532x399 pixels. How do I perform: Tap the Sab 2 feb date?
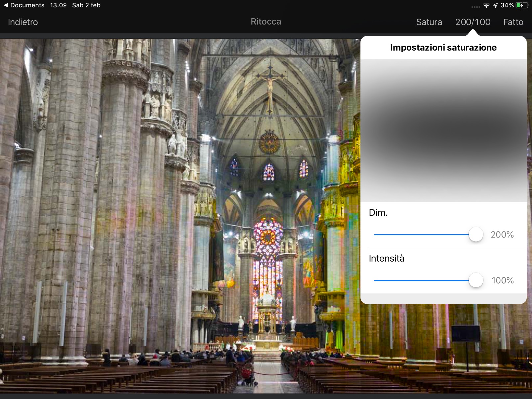tap(86, 5)
